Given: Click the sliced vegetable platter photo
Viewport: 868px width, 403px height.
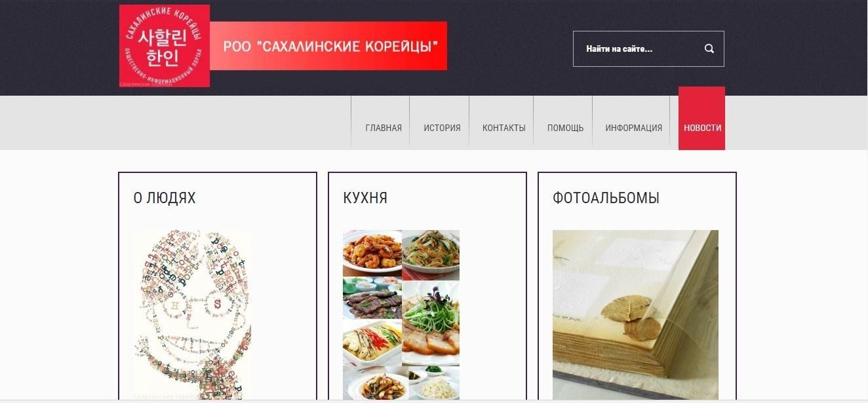Looking at the screenshot, I should pyautogui.click(x=372, y=344).
